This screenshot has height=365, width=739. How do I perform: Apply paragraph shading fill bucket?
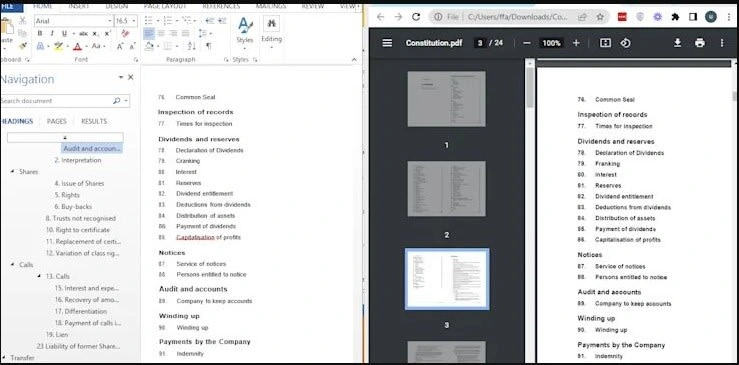tap(149, 46)
